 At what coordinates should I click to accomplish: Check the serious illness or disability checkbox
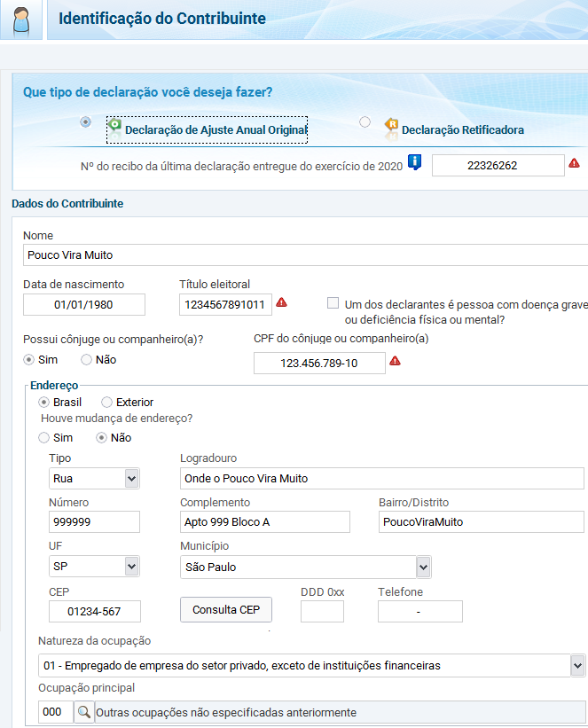tap(333, 302)
